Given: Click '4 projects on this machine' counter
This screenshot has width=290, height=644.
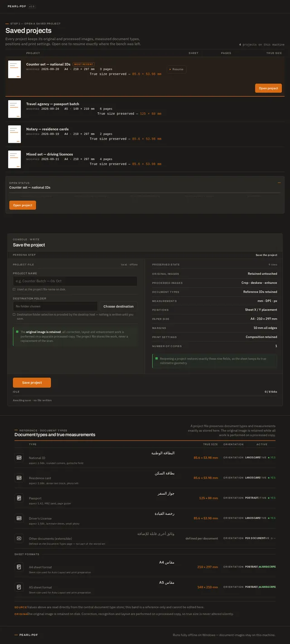Looking at the screenshot, I should coord(262,45).
